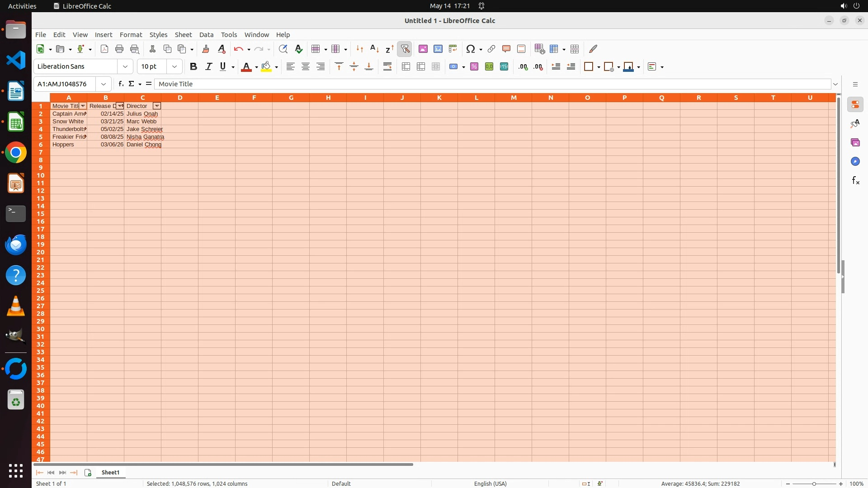This screenshot has width=868, height=488.
Task: Click the AutoFilter toolbar icon
Action: tap(405, 49)
